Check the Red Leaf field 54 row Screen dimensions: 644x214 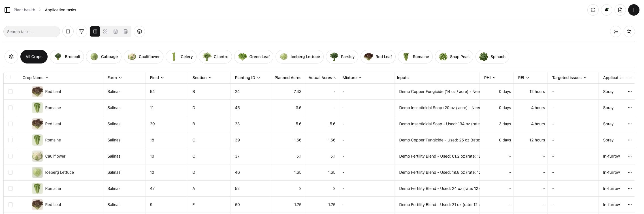click(10, 92)
